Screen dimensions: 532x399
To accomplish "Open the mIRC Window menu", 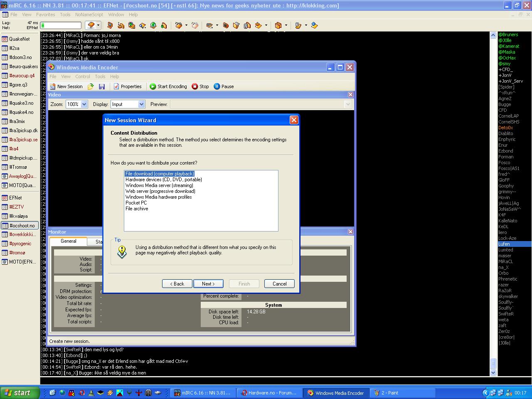I will 116,15.
